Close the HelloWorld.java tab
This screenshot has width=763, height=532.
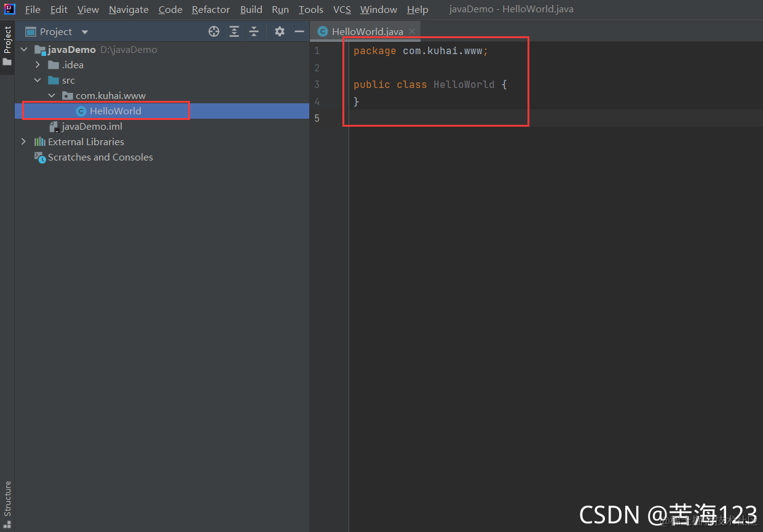click(412, 31)
